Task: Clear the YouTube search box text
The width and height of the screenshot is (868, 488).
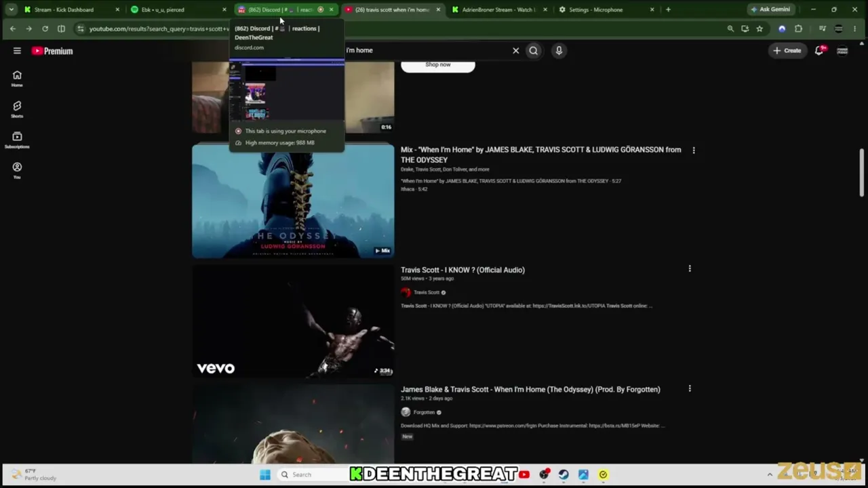Action: tap(515, 50)
